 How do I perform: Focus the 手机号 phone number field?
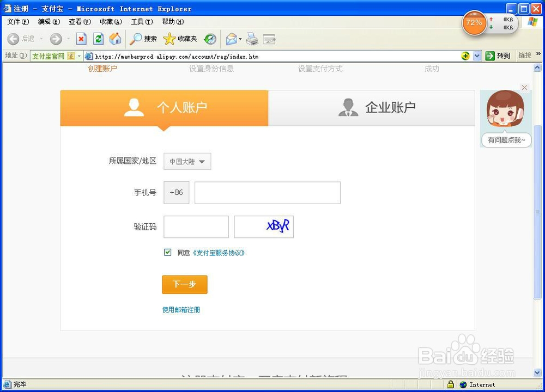(268, 193)
